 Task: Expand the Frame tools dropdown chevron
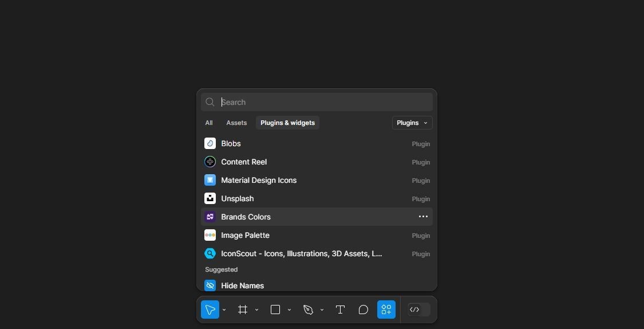point(256,310)
